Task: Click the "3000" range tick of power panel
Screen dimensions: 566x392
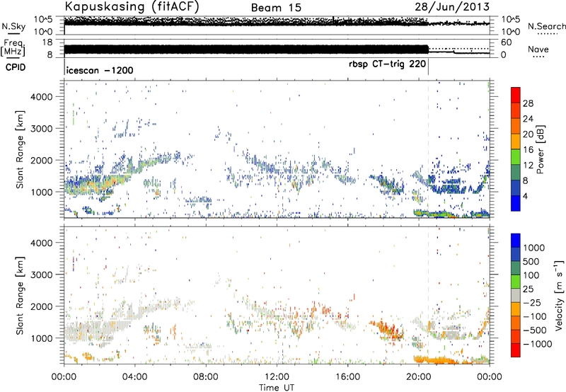Action: click(42, 129)
